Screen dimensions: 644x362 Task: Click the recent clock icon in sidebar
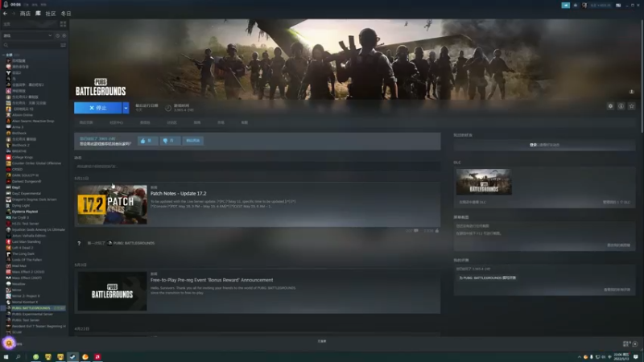(x=57, y=35)
